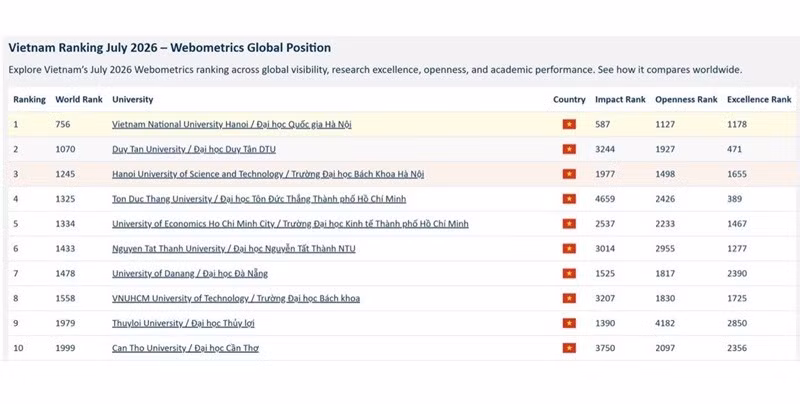Open Duy Tan University link
The height and width of the screenshot is (404, 800).
coord(194,149)
